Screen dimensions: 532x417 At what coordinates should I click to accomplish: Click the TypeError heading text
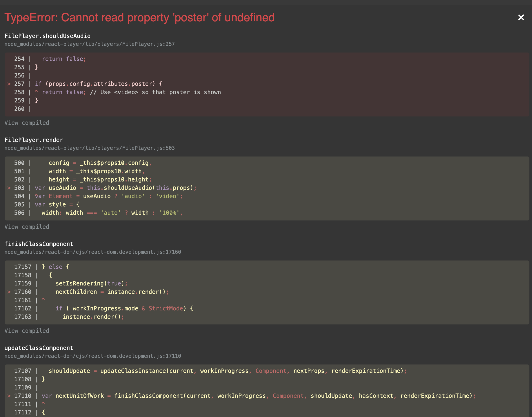click(140, 18)
